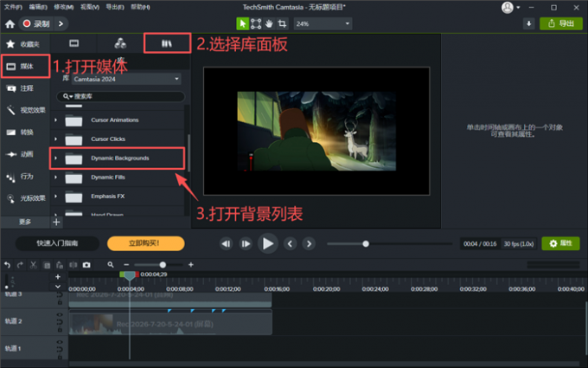Activate the arrow select tool on canvas toolbar

coord(243,23)
